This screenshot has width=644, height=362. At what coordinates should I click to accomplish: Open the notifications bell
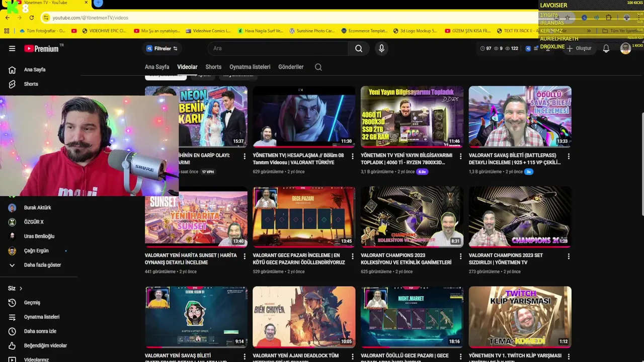click(x=606, y=48)
